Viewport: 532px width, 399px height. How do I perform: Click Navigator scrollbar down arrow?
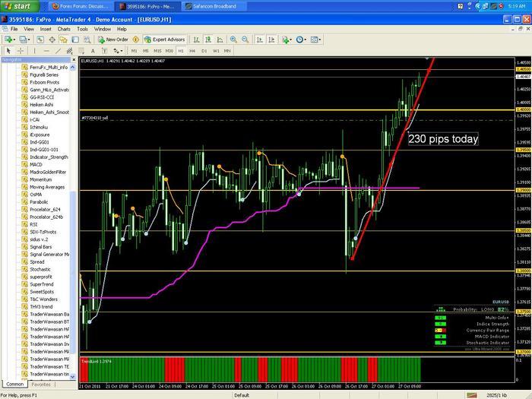(x=73, y=376)
